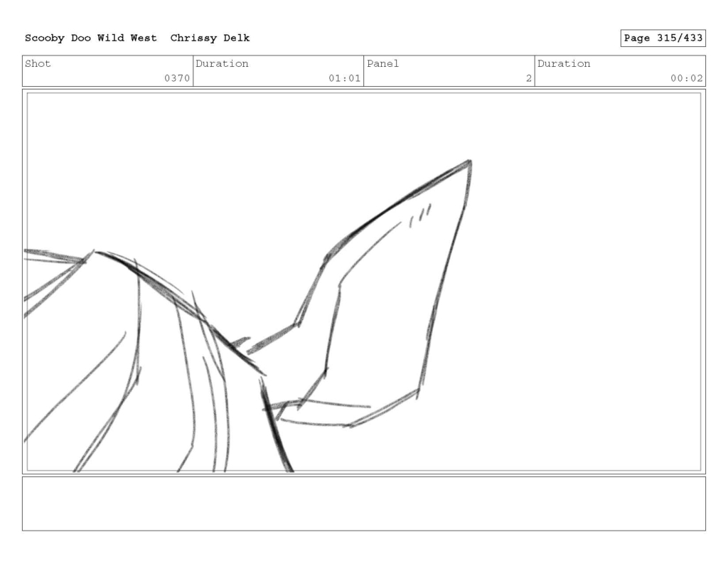This screenshot has height=564, width=728.
Task: Select the shot duration value '01:01'
Action: (345, 78)
